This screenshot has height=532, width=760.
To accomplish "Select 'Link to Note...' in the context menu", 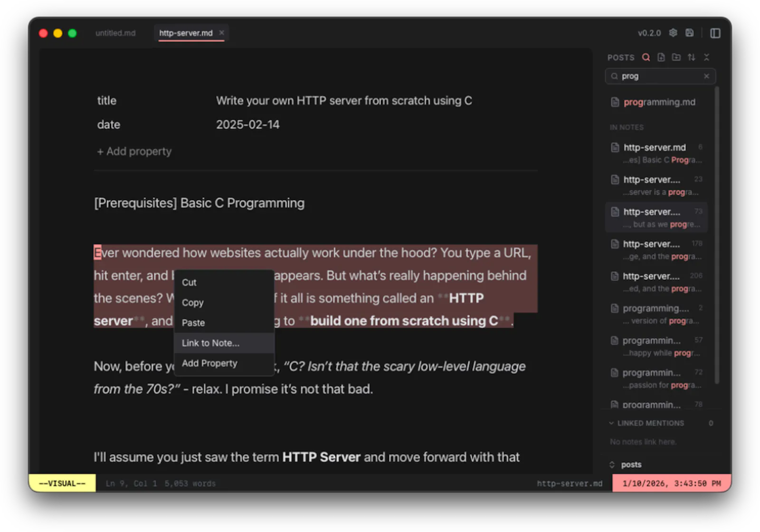I will click(225, 343).
